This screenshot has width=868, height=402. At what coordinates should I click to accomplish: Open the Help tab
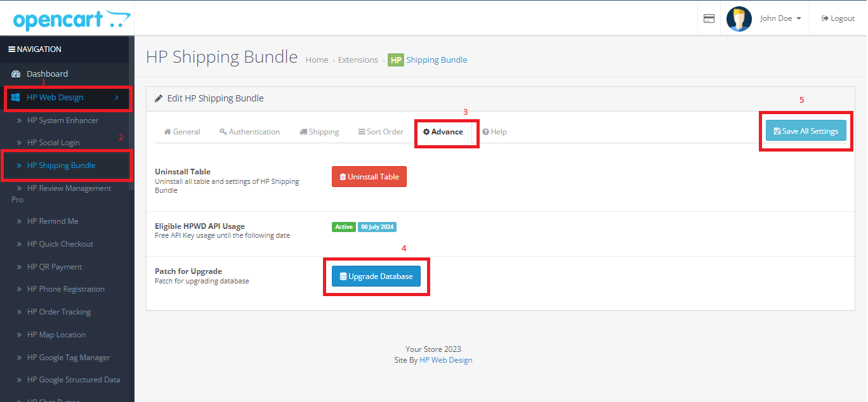tap(494, 132)
